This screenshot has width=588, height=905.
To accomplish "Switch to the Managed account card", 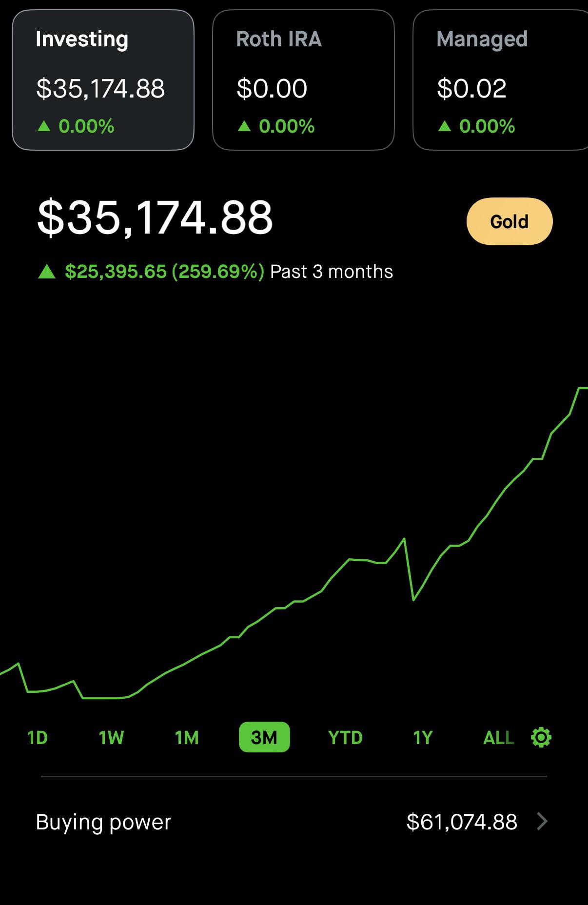I will (x=500, y=80).
